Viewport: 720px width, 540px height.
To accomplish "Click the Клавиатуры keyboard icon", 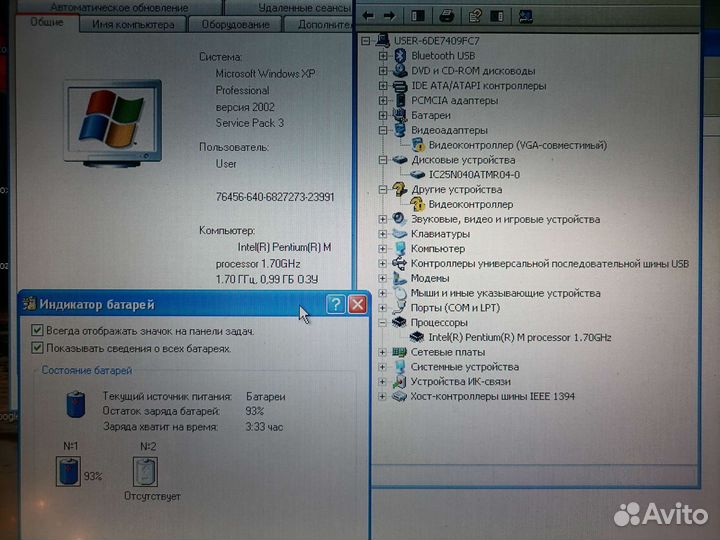I will click(399, 234).
